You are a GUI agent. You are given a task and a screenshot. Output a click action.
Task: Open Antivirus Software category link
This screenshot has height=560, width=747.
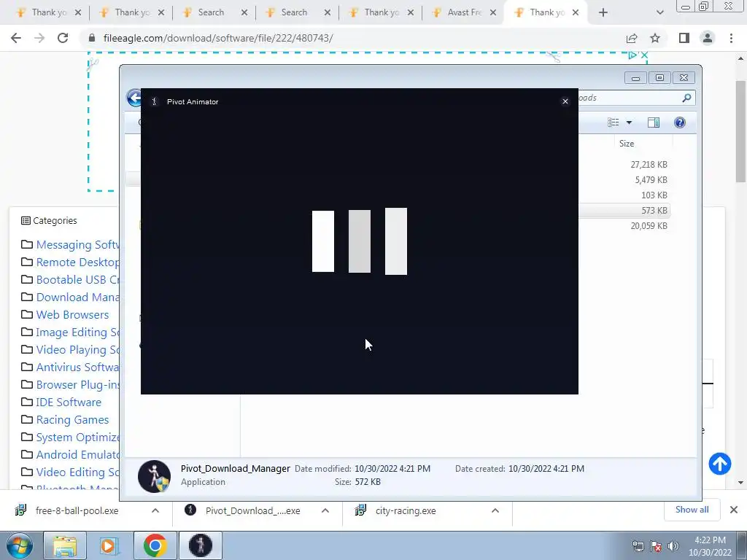(x=77, y=367)
